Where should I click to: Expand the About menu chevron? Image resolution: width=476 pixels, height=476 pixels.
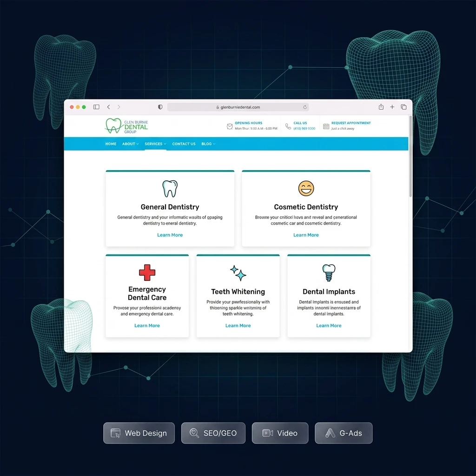coord(138,144)
